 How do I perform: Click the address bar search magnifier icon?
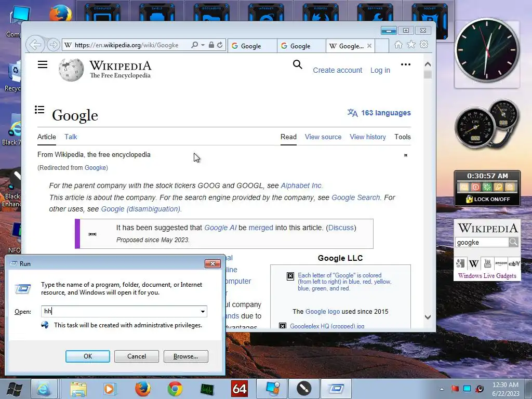194,45
